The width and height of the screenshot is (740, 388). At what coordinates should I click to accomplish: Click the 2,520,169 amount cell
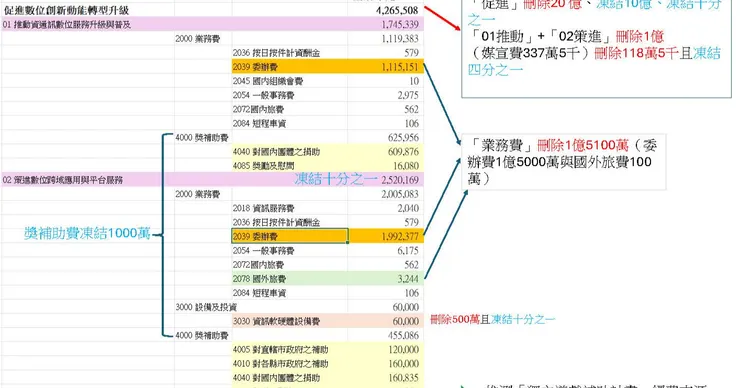[400, 179]
